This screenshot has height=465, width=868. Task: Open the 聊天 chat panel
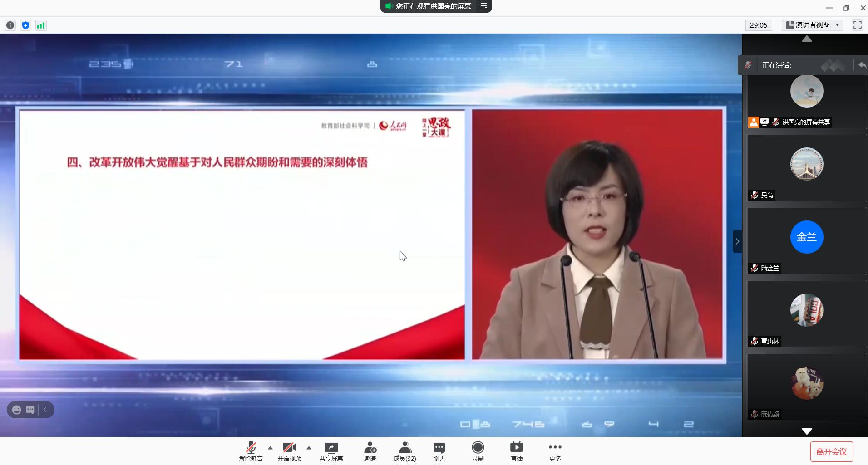(439, 451)
